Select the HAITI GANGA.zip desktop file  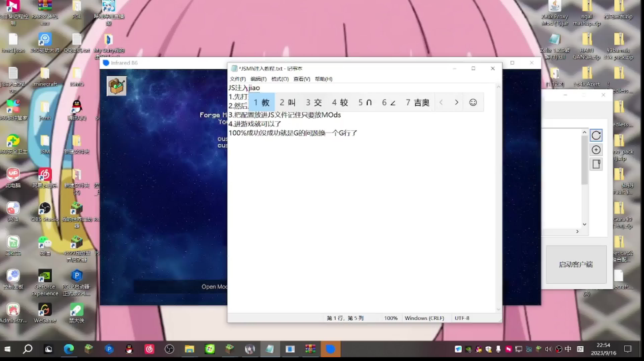(586, 46)
